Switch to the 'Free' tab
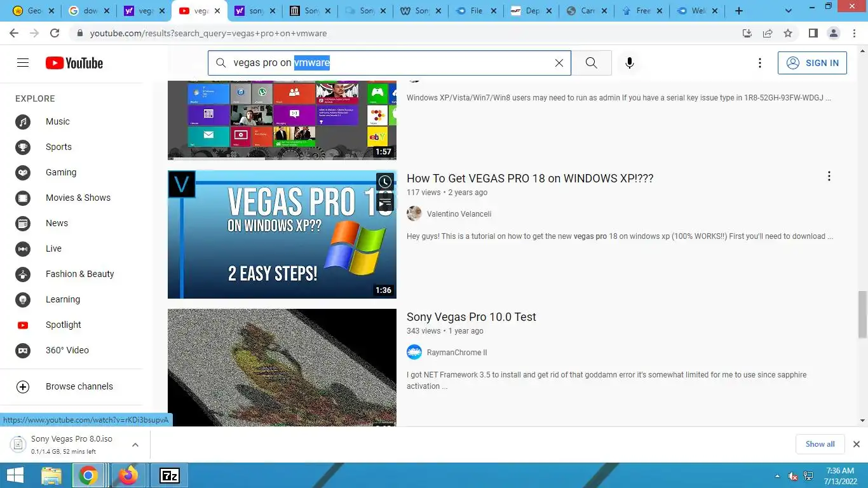This screenshot has height=488, width=868. pos(642,11)
